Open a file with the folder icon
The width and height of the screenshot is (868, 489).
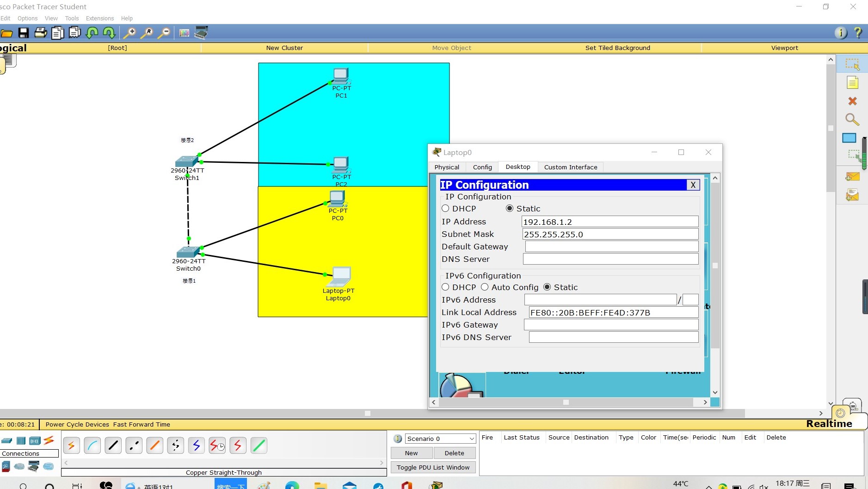pyautogui.click(x=6, y=33)
